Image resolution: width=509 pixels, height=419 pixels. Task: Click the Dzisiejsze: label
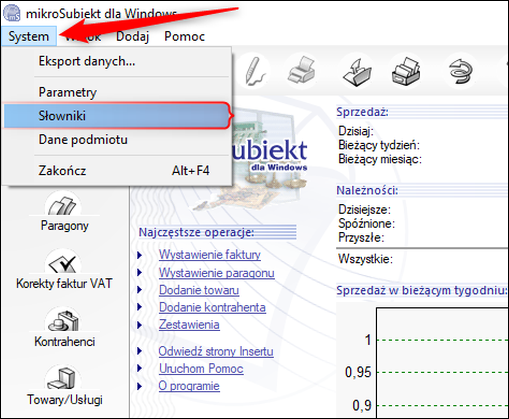coord(364,210)
